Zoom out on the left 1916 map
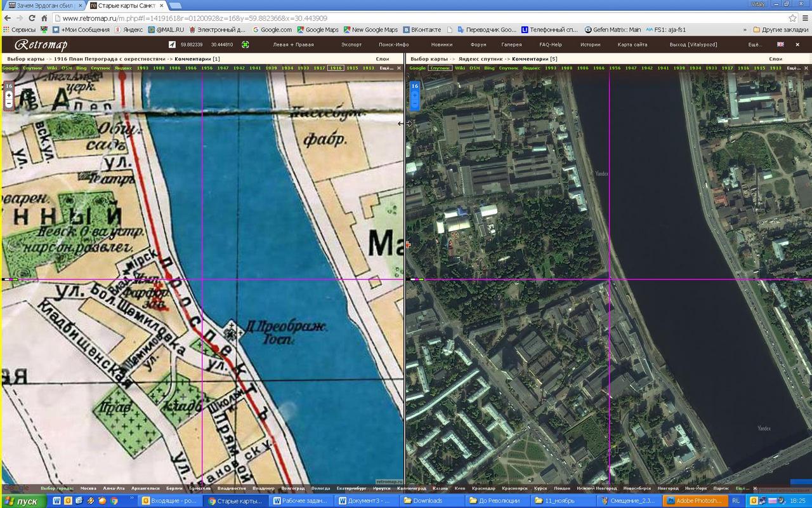Image resolution: width=812 pixels, height=508 pixels. (9, 103)
